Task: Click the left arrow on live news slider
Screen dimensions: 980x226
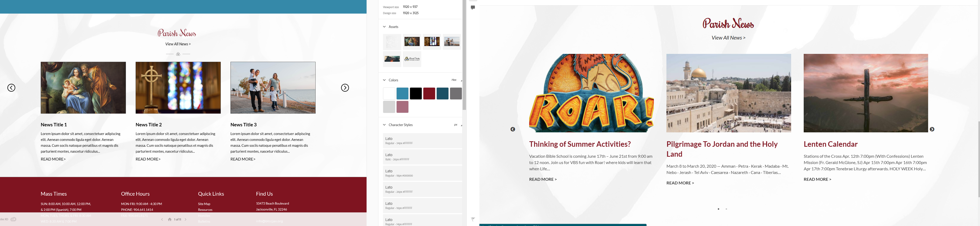Action: pos(512,129)
